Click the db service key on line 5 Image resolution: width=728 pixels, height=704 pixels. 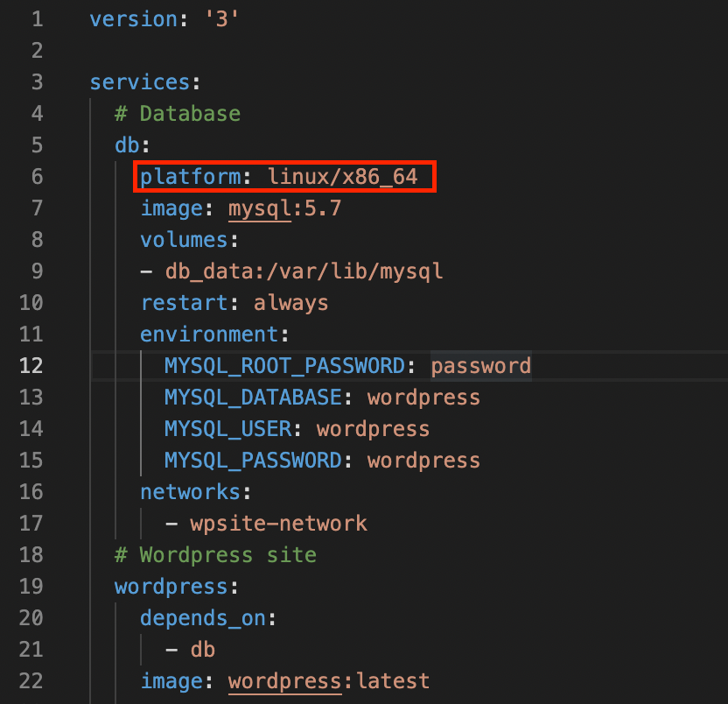(127, 145)
